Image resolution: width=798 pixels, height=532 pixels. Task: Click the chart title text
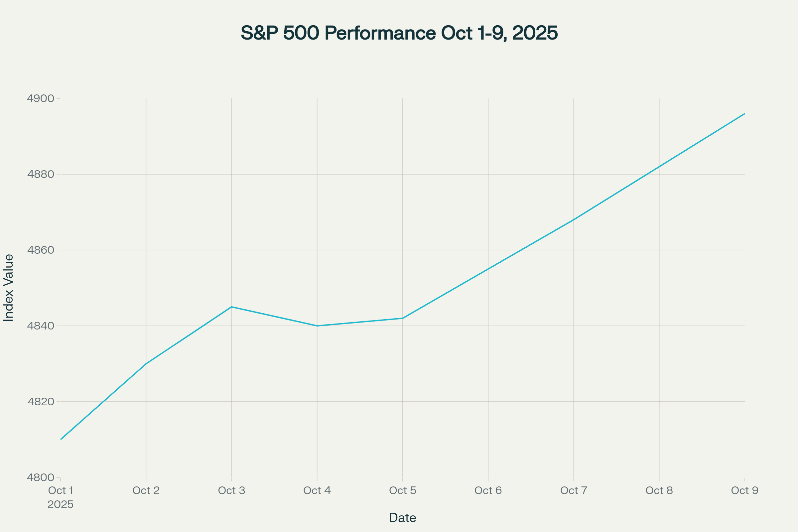pos(399,33)
